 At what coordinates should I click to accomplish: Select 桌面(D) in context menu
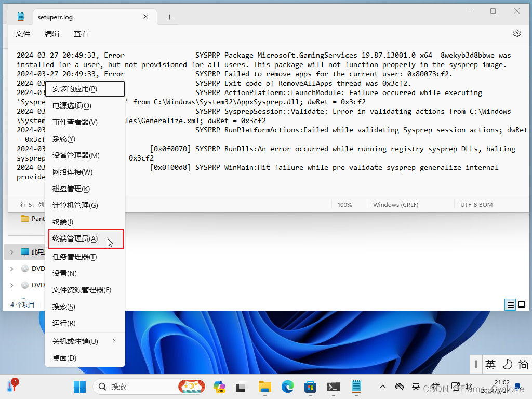[85, 358]
